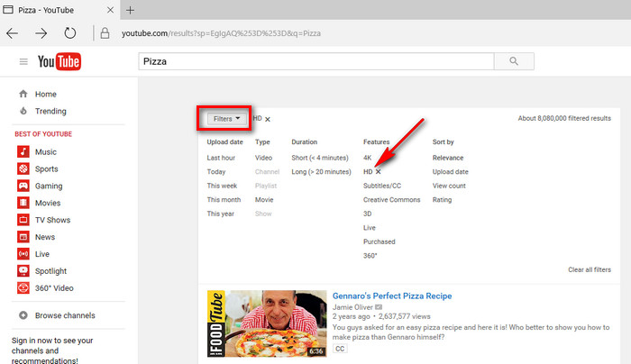The image size is (631, 364).
Task: Filter uploads by Last hour
Action: coord(221,158)
